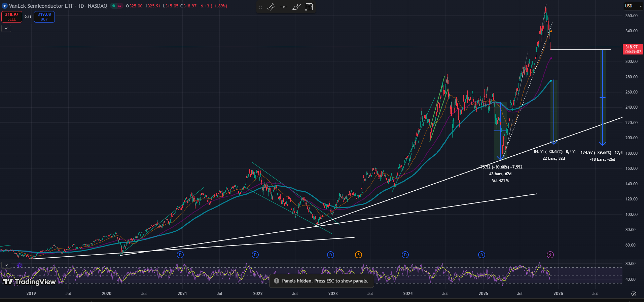Click the '−84.51 (−30.62%)' measurement text
This screenshot has height=302, width=644.
(554, 152)
